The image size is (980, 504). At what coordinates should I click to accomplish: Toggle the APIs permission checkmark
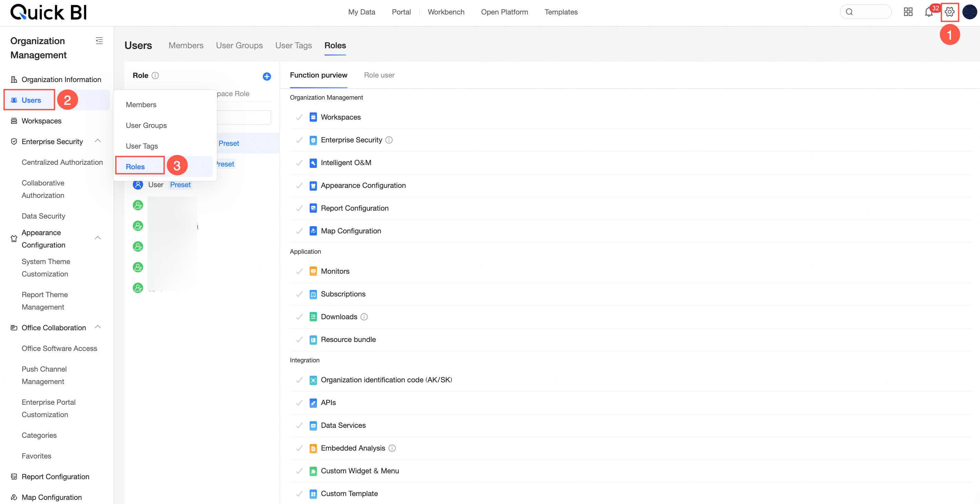299,402
